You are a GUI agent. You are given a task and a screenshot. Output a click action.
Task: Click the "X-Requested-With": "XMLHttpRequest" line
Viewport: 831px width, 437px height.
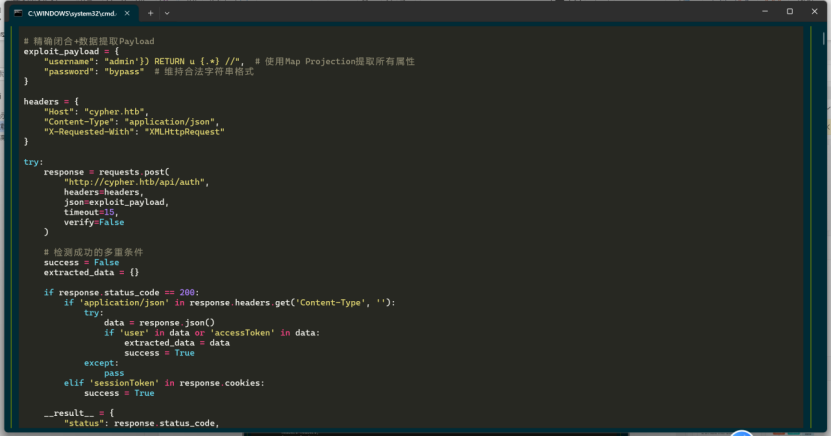[134, 132]
